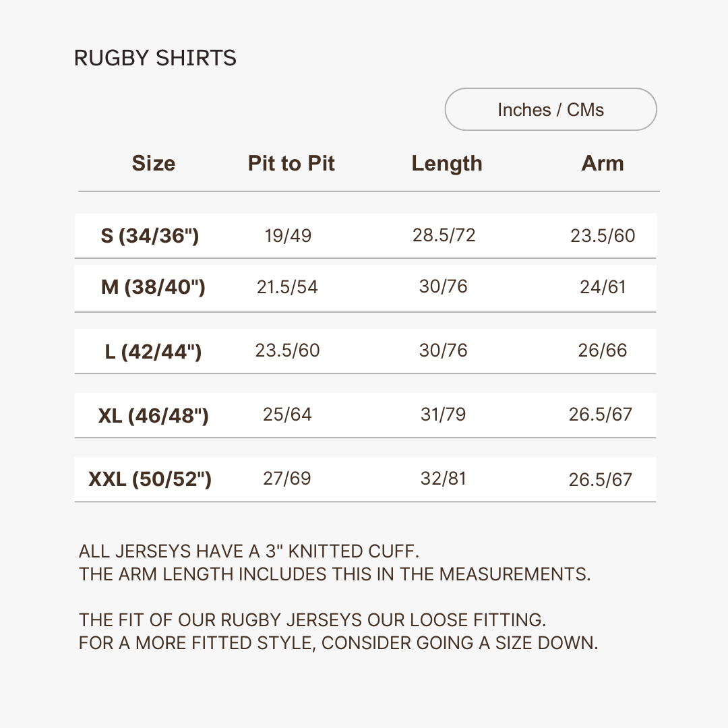The width and height of the screenshot is (728, 728).
Task: Toggle the Inches / CMs unit button
Action: click(x=550, y=109)
